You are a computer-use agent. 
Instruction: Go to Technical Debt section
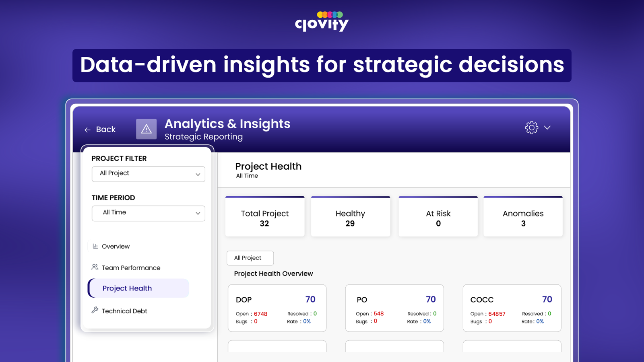click(x=124, y=311)
